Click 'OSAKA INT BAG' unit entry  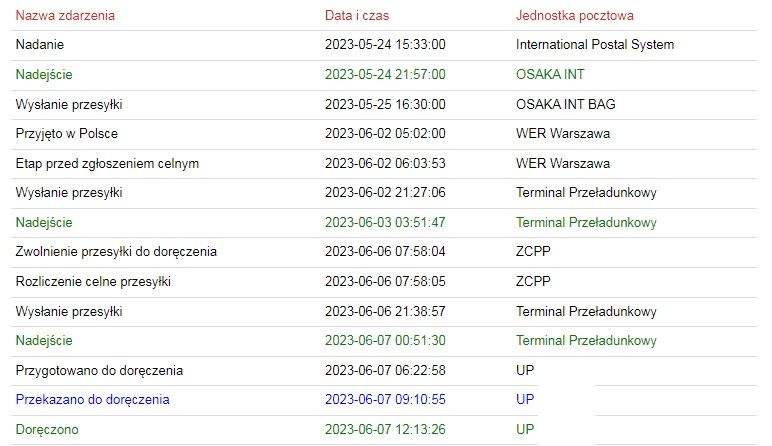tap(566, 104)
